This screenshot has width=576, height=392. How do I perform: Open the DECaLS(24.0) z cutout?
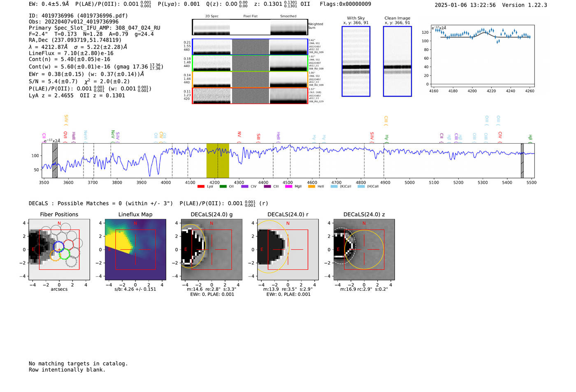tap(364, 249)
